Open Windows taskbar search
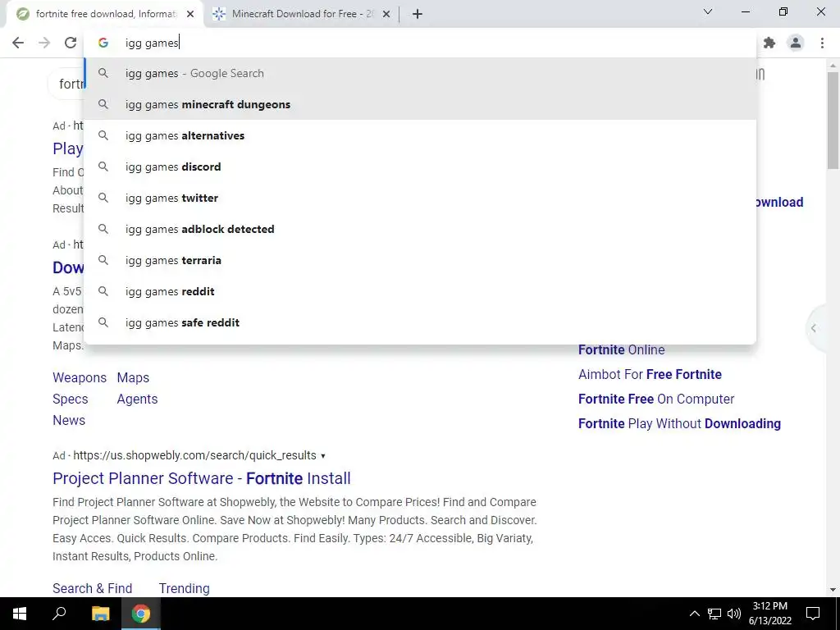 [x=59, y=614]
